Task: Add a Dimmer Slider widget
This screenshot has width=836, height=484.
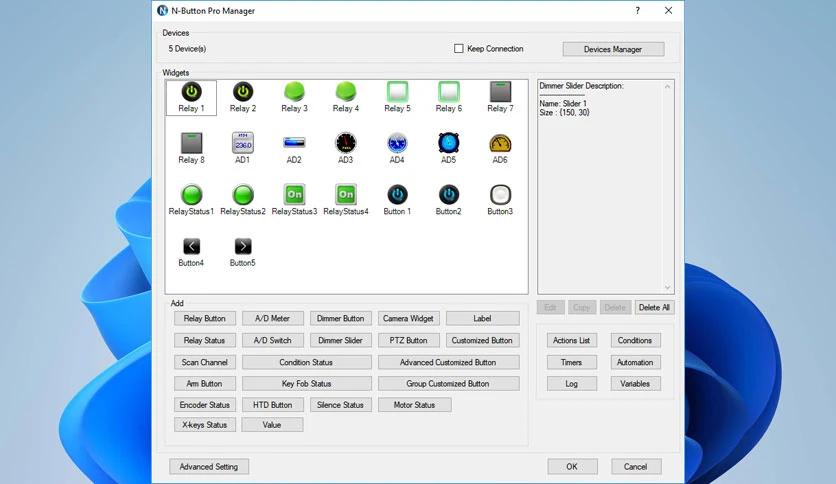Action: [341, 340]
